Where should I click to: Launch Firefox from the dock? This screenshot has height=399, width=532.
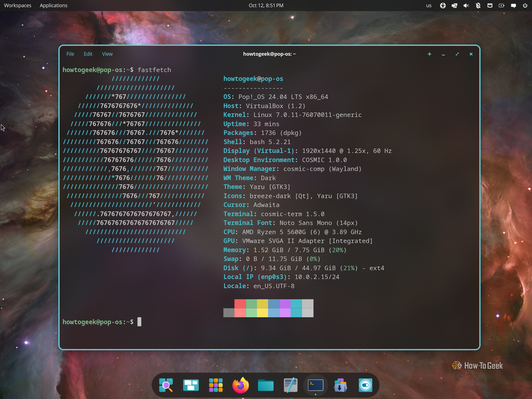[241, 385]
